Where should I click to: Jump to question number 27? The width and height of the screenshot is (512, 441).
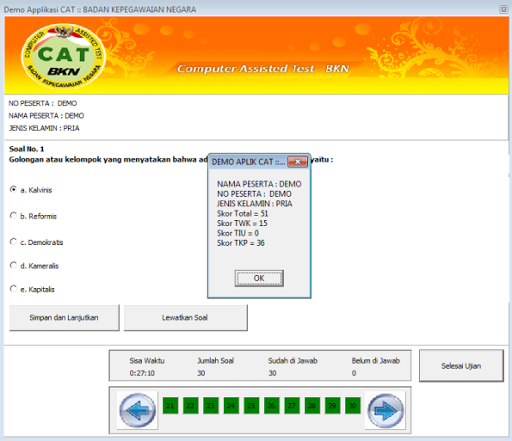(x=292, y=405)
